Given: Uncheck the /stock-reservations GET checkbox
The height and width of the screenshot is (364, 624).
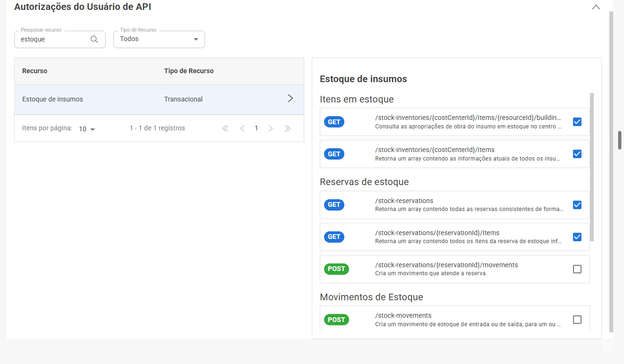Looking at the screenshot, I should (577, 205).
